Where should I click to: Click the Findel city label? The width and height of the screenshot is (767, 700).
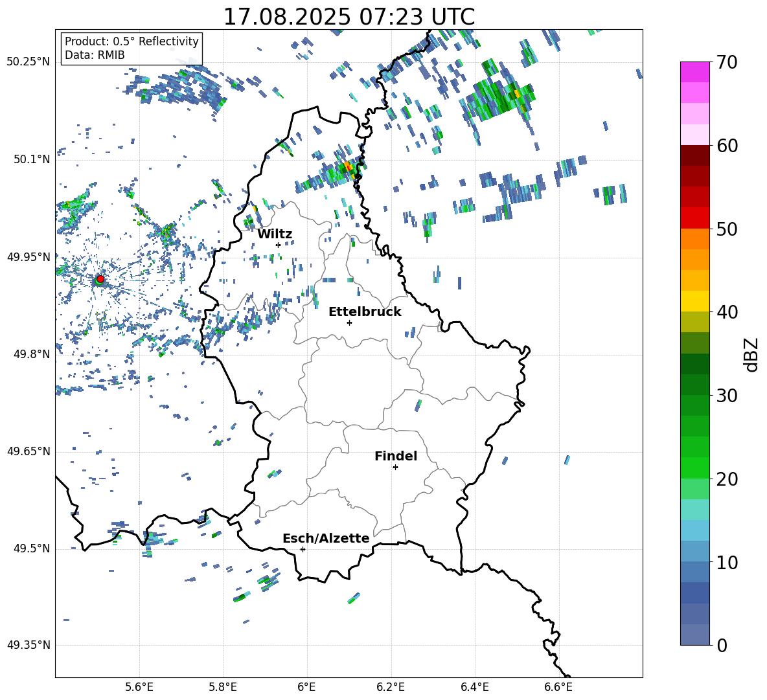coord(396,456)
